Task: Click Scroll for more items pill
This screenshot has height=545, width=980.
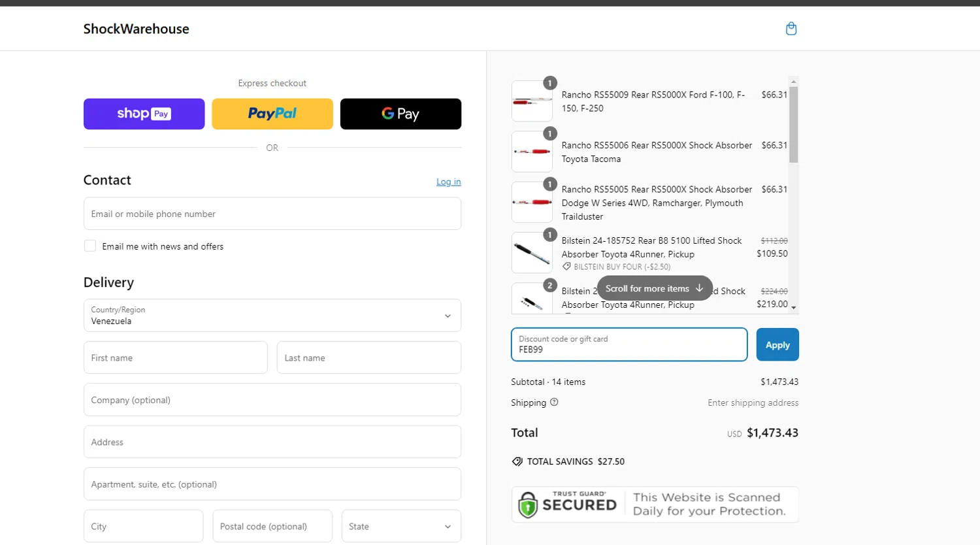Action: [655, 288]
